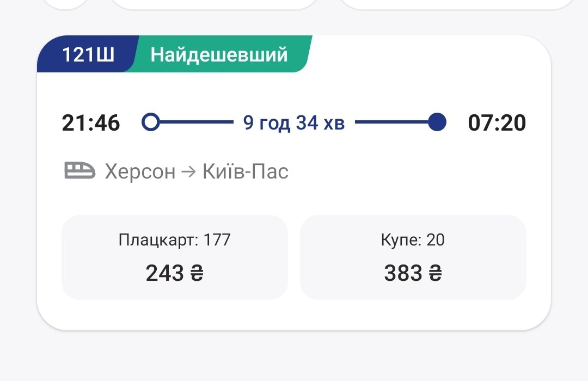Select the Плацкарт: 177 seat label

[x=174, y=239]
